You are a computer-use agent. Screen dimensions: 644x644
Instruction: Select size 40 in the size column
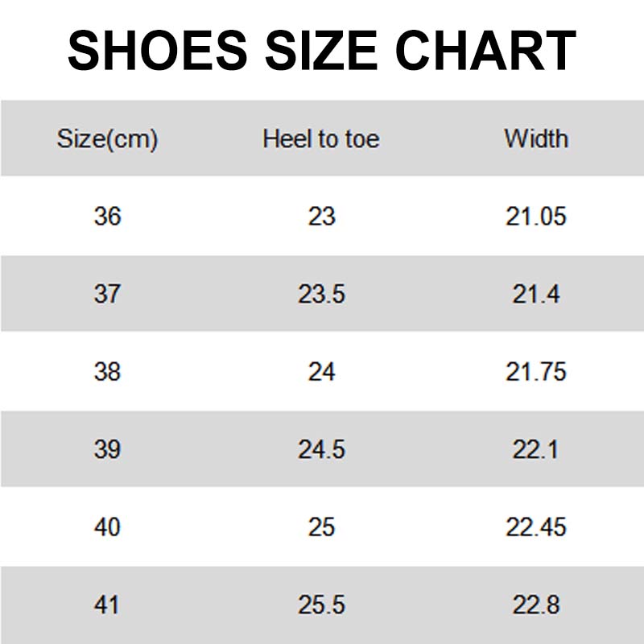coord(107,526)
